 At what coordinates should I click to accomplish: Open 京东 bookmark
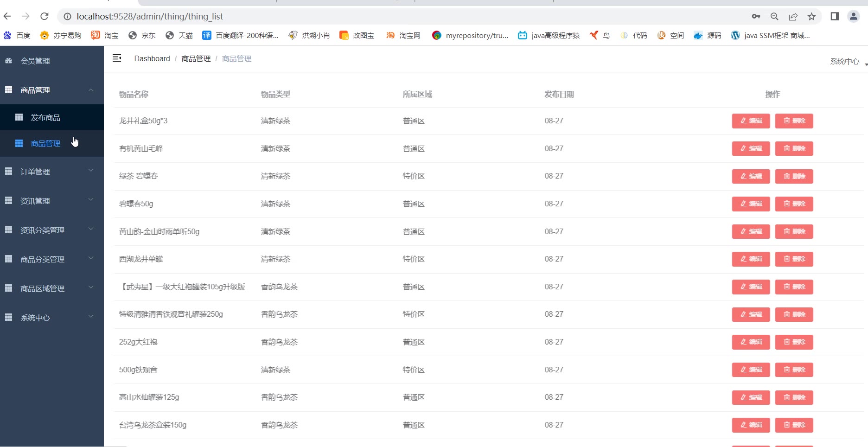[142, 35]
